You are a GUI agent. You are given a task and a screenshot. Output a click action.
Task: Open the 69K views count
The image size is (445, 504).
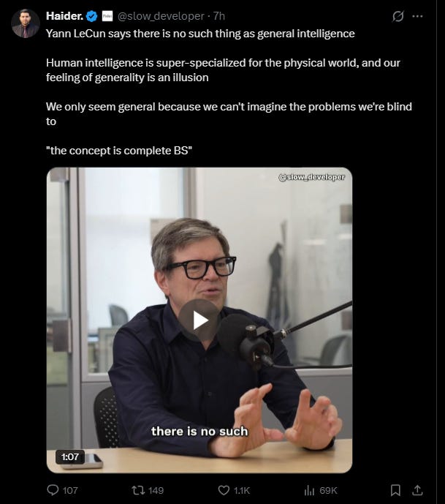tap(329, 491)
